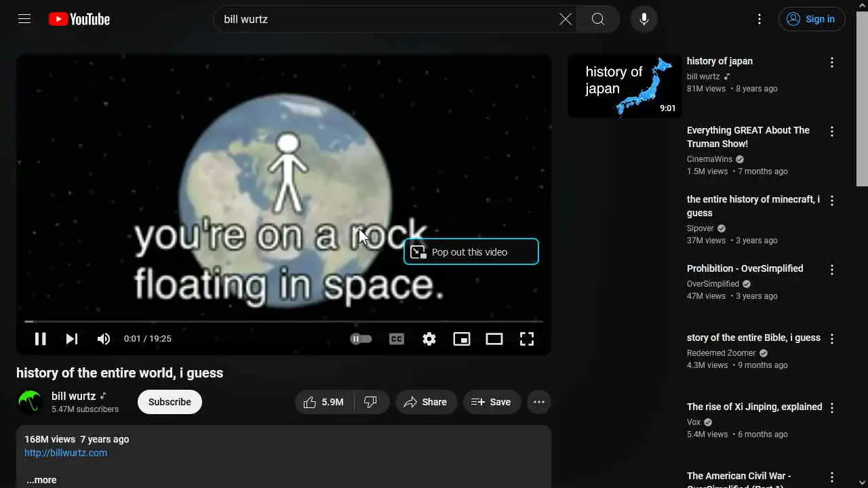
Task: Click the Sign in button
Action: [x=812, y=19]
